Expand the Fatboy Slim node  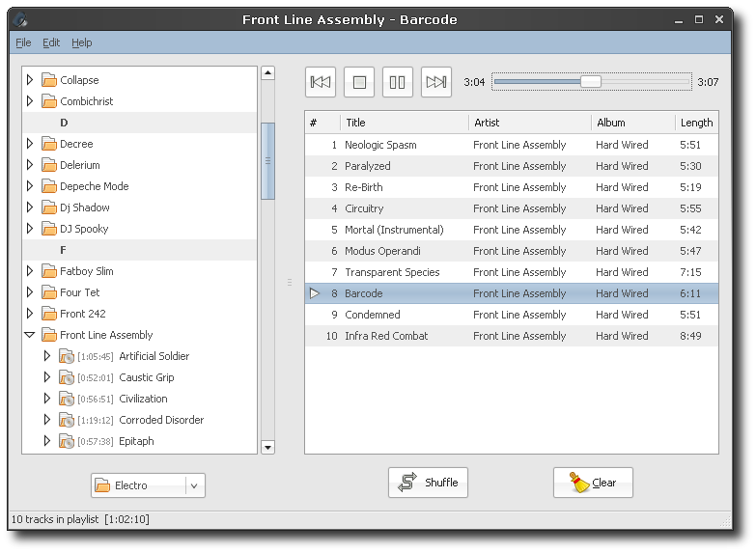coord(30,270)
